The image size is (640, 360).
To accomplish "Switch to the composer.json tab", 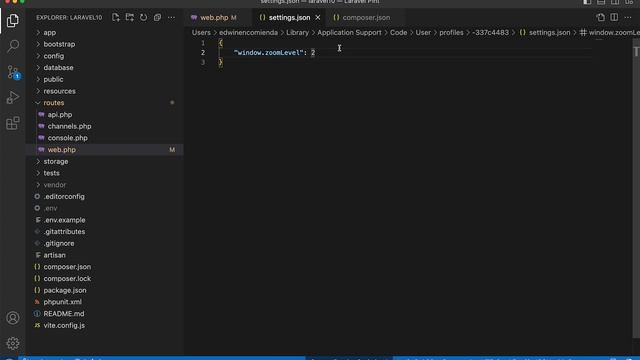I will click(362, 18).
